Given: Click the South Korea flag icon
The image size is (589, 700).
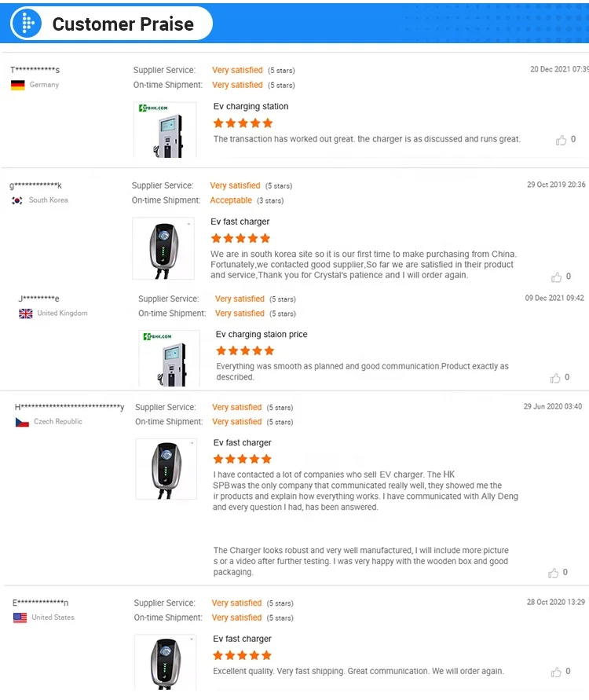Looking at the screenshot, I should (17, 200).
